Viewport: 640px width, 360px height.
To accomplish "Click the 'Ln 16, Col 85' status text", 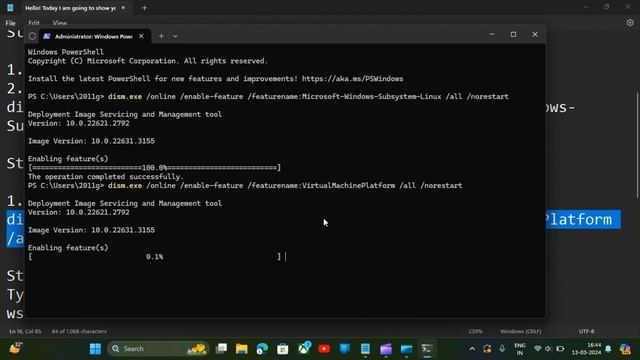I will 25,331.
